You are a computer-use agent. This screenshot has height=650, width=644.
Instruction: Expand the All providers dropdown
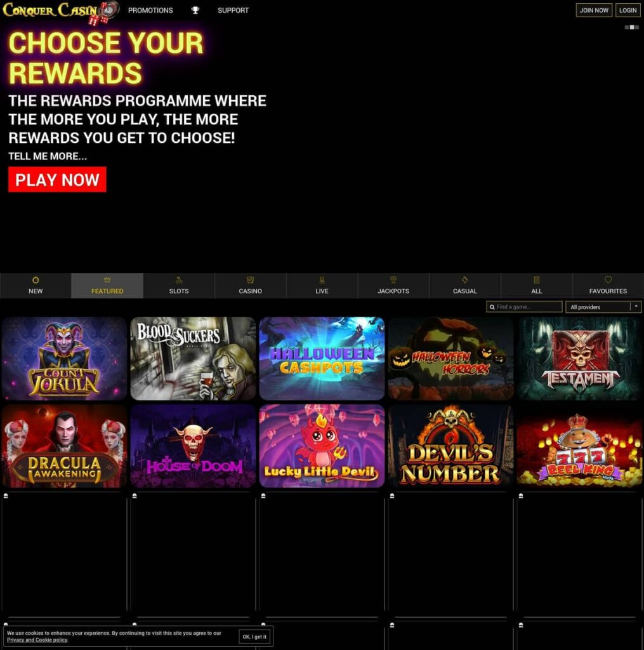pos(603,307)
